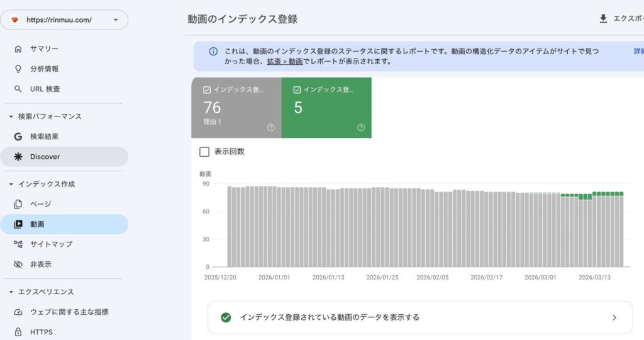Toggle the green indexed card checkbox

tap(297, 90)
